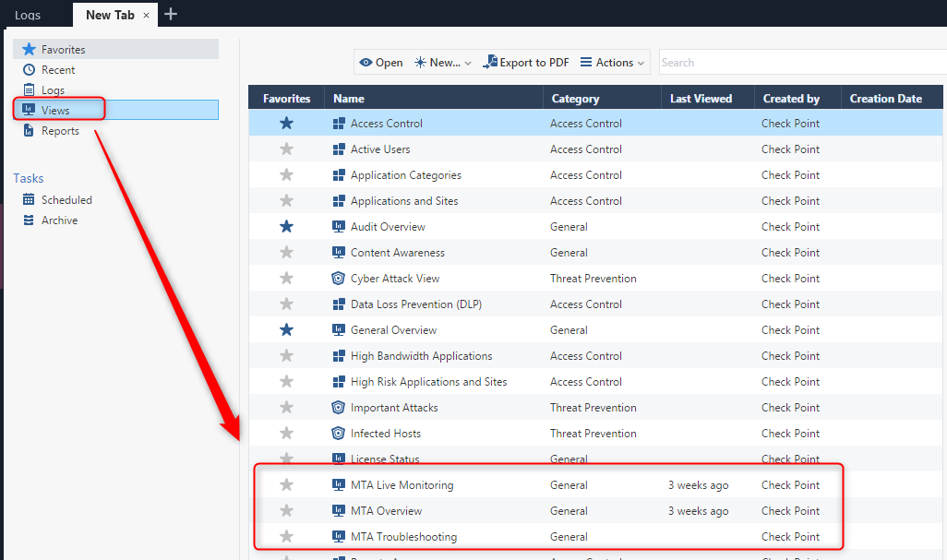Click the High Bandwidth Applications icon
The width and height of the screenshot is (947, 560).
coord(339,355)
